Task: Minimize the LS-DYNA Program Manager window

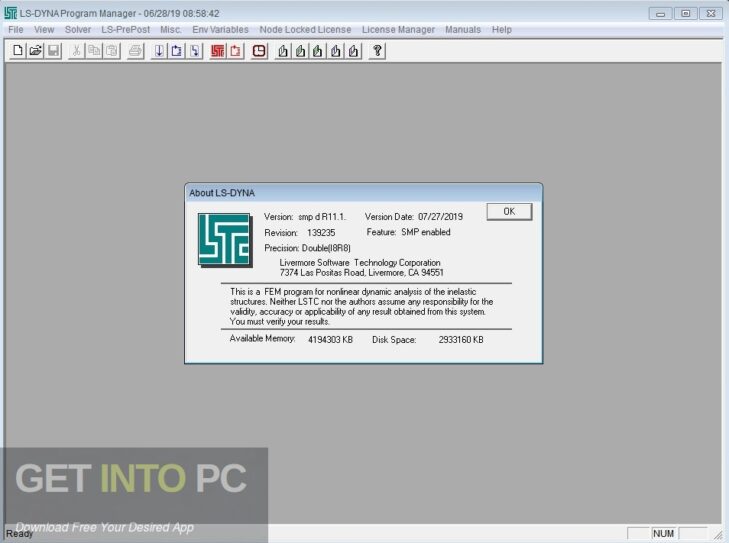Action: pyautogui.click(x=660, y=13)
